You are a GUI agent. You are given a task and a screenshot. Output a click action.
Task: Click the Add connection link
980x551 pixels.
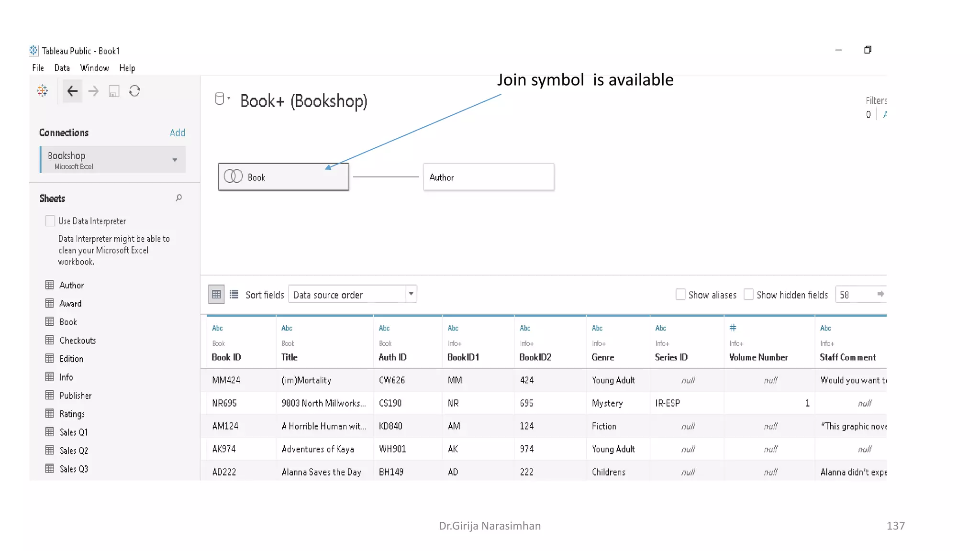point(177,132)
